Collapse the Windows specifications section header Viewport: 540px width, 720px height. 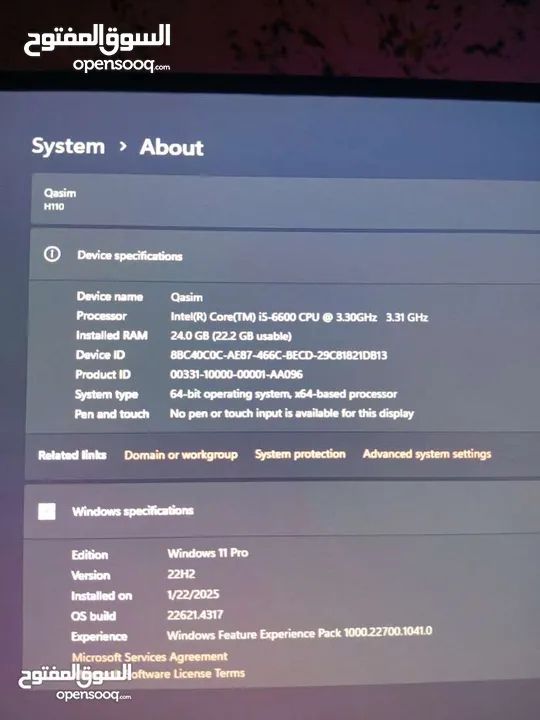coord(282,511)
